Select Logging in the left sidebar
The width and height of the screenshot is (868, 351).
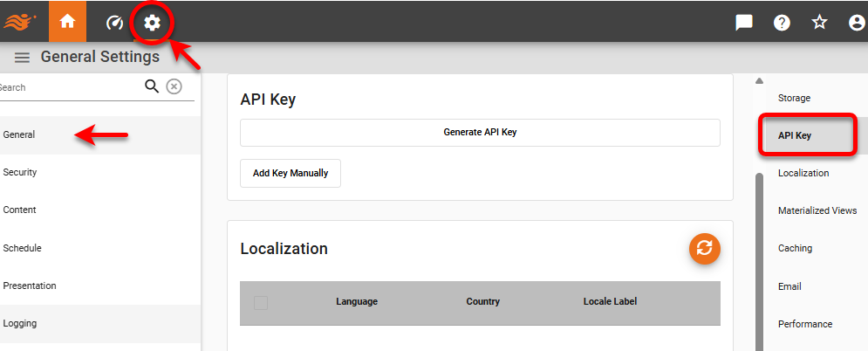pos(20,323)
